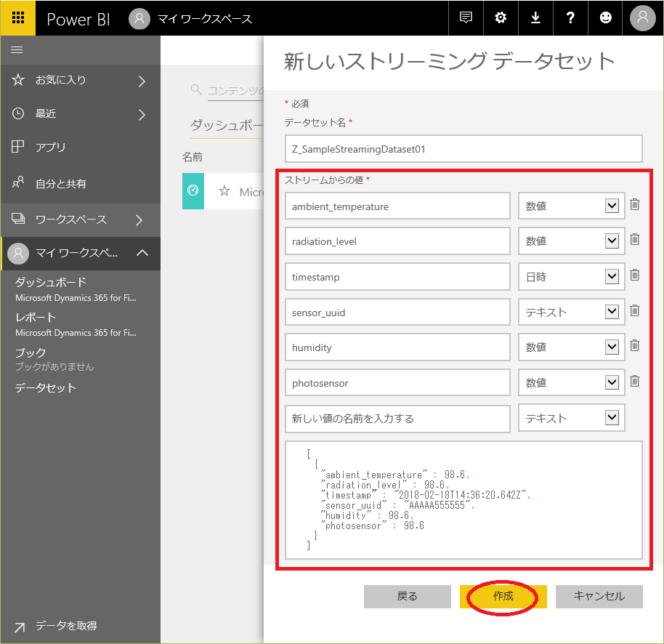Open ブック in My Workspace list
Screen dimensions: 664x644
(x=30, y=353)
